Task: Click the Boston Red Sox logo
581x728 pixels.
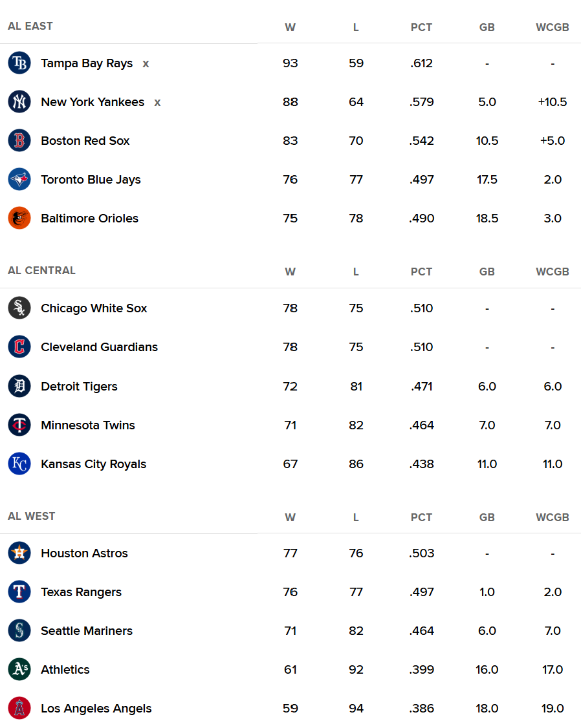Action: pyautogui.click(x=19, y=140)
